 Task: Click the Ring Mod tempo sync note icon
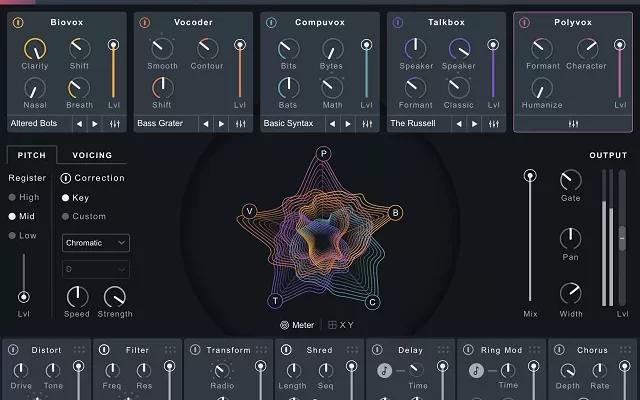click(x=476, y=370)
